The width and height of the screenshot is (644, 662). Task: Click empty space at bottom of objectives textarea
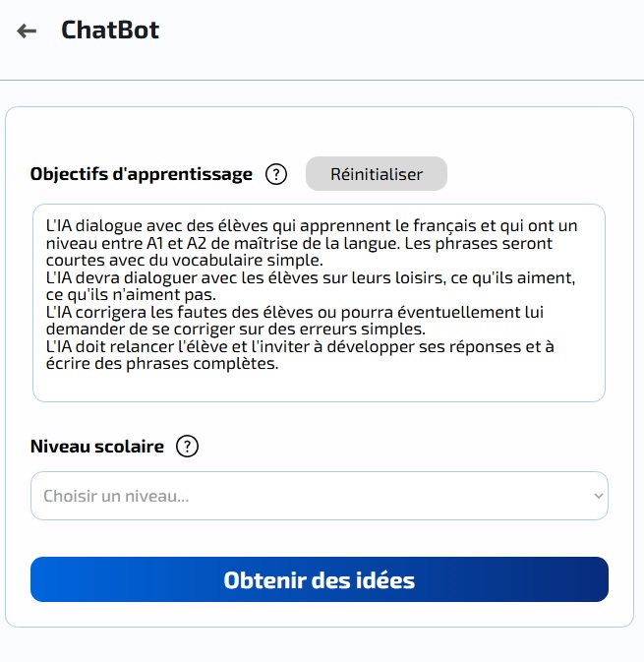coord(319,387)
